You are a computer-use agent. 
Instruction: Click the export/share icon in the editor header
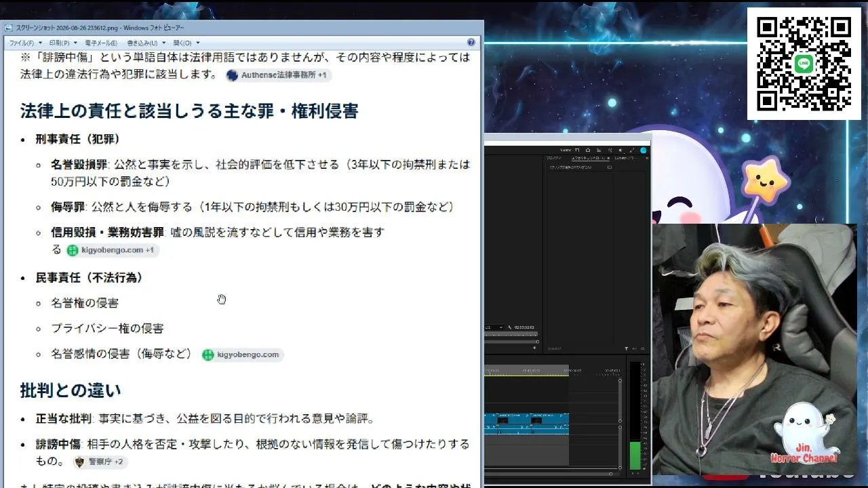(x=588, y=150)
